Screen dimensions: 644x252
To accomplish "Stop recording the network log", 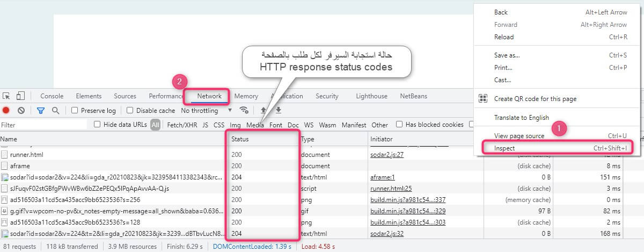I will click(x=6, y=111).
